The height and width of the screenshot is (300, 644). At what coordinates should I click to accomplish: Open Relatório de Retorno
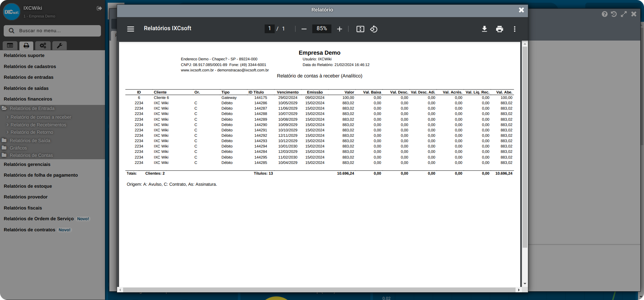click(x=32, y=132)
